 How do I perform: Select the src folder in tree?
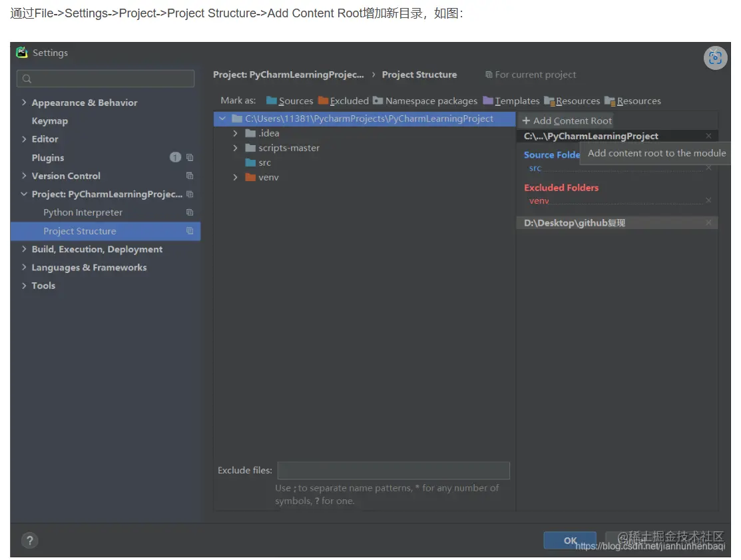(364, 162)
